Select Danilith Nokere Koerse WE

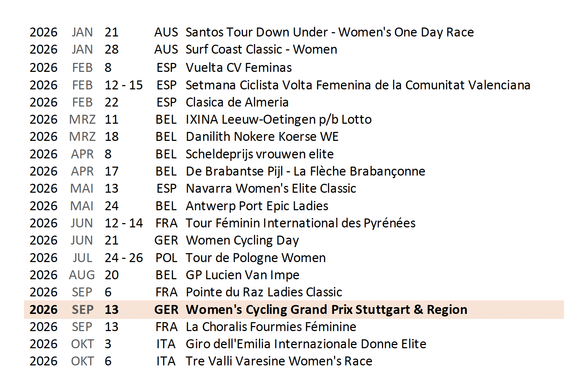[x=262, y=137]
